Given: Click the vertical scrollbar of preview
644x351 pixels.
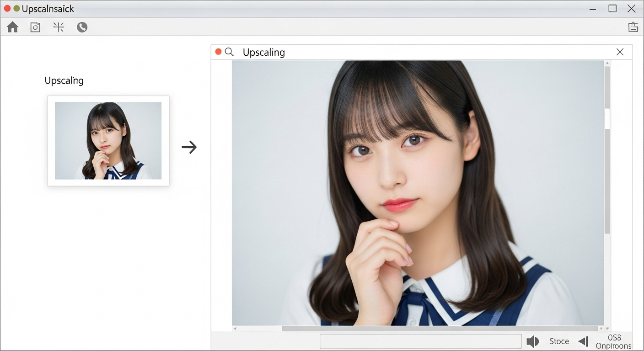Looking at the screenshot, I should click(x=607, y=183).
